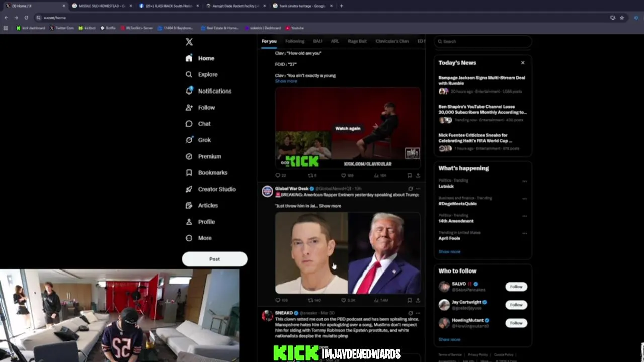Open options for Lutnick trend
Viewport: 644px width, 362px height.
pos(524,181)
